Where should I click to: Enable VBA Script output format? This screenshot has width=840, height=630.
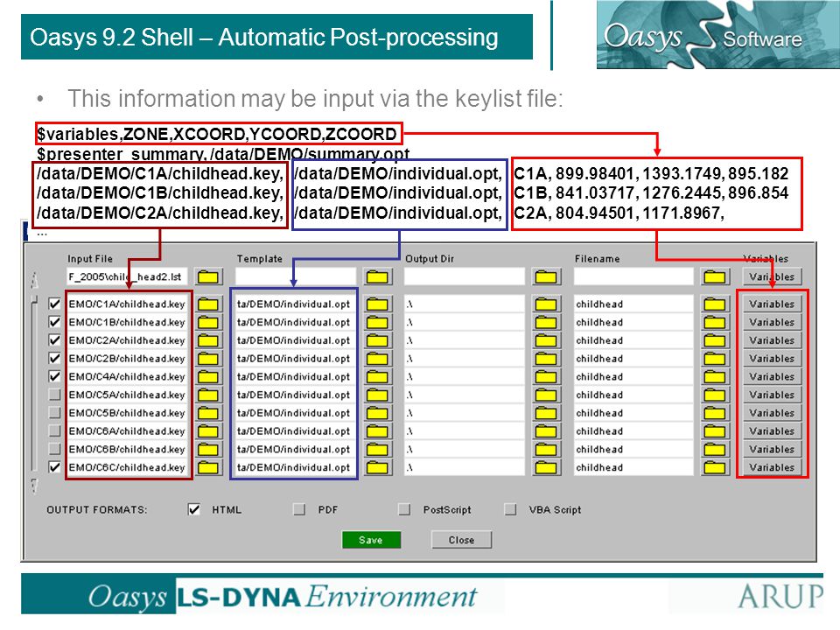pyautogui.click(x=510, y=510)
